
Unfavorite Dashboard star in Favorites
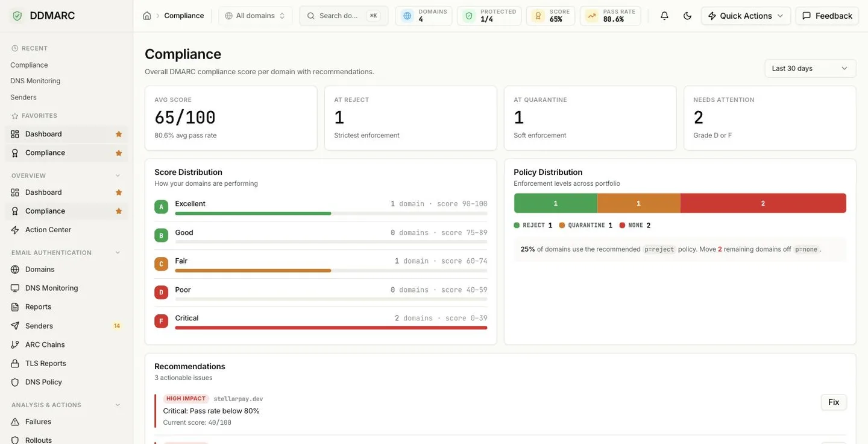pyautogui.click(x=119, y=134)
